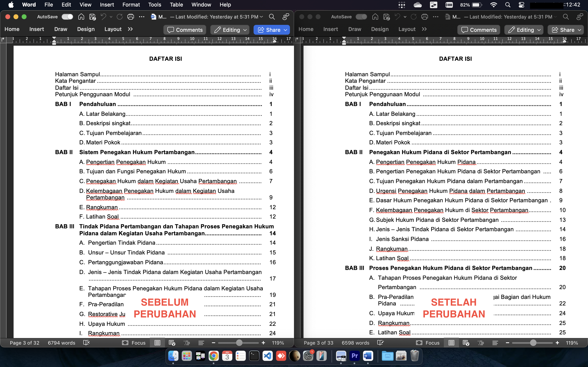588x367 pixels.
Task: Switch to Web Layout view in left window
Action: pyautogui.click(x=172, y=343)
